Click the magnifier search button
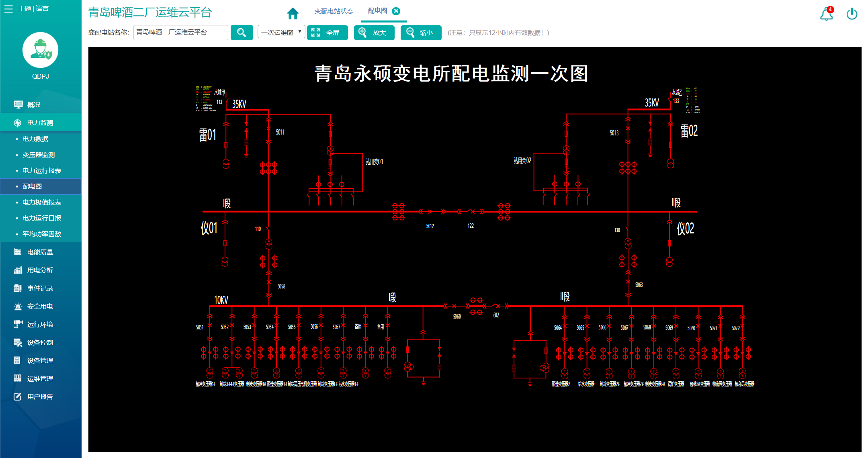 coord(242,33)
